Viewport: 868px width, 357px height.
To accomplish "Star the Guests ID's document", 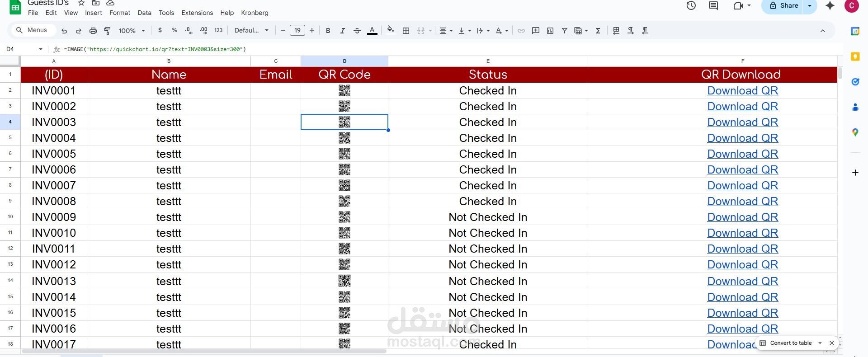I will 81,3.
